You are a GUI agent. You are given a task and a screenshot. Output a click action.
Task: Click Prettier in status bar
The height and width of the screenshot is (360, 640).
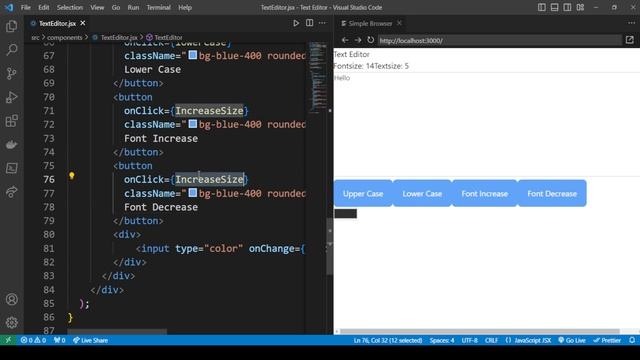click(607, 340)
